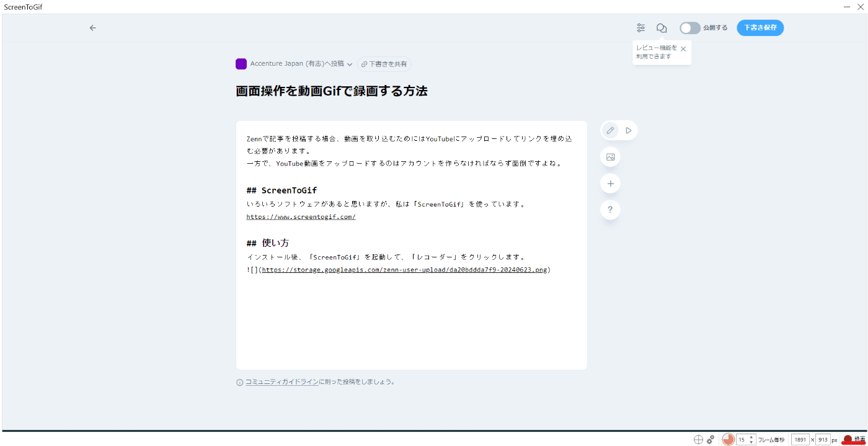
Task: Go back using the left arrow
Action: (x=92, y=28)
